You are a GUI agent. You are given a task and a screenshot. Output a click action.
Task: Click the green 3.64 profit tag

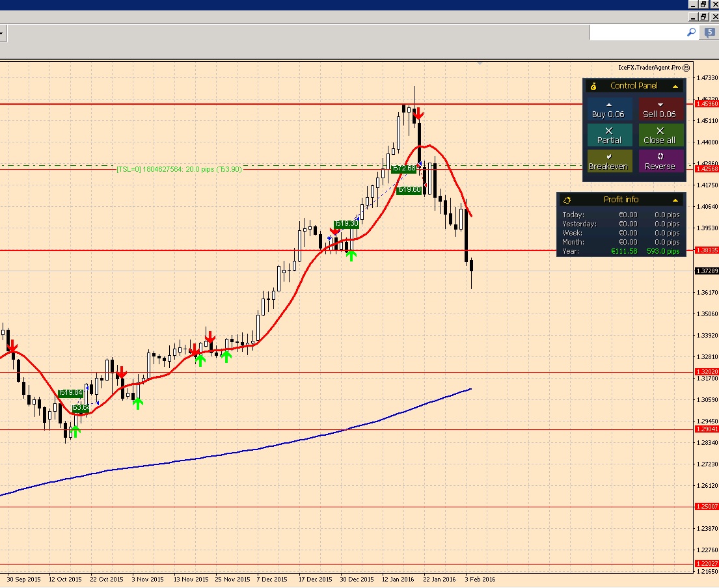pos(81,408)
